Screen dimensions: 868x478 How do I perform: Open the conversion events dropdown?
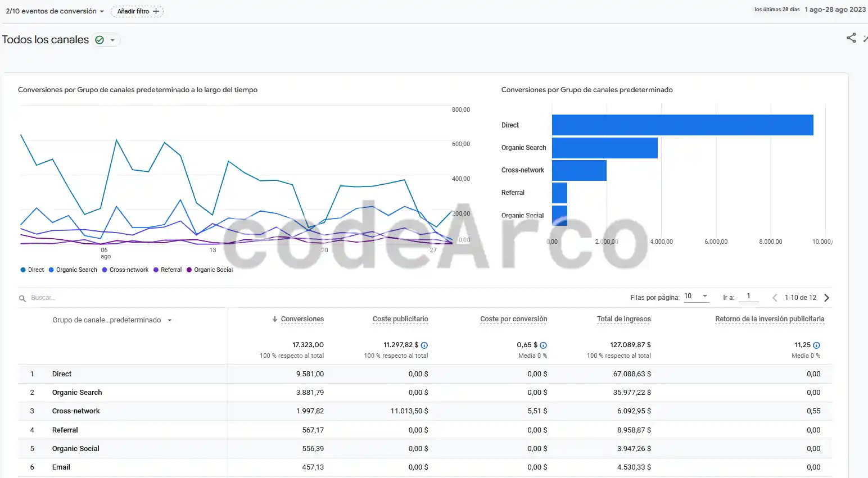(55, 11)
